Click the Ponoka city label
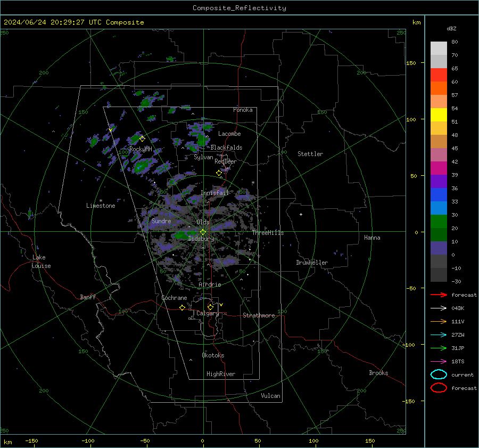 (243, 110)
